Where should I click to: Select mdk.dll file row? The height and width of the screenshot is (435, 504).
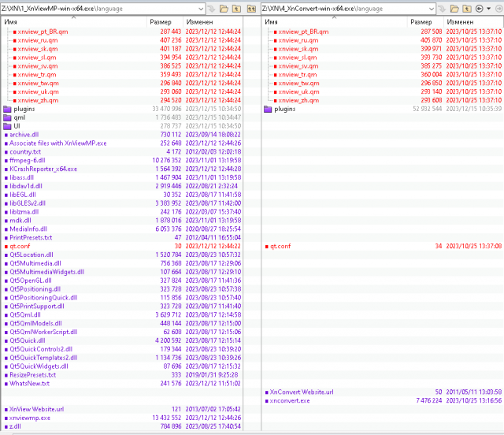[122, 221]
